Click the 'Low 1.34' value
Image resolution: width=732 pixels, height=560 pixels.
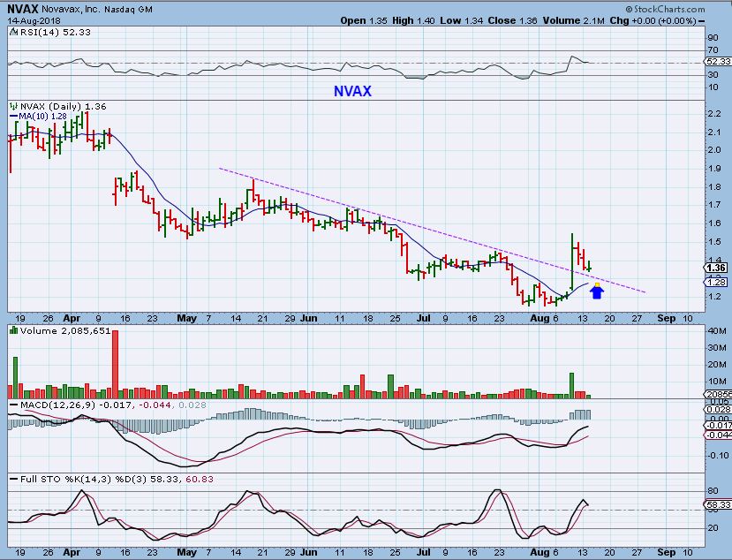tap(461, 20)
